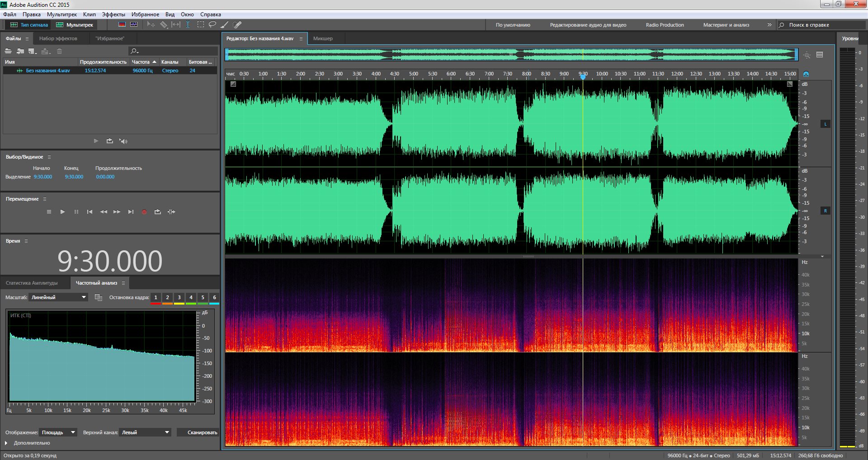Viewport: 868px width, 460px height.
Task: Toggle auto-play speaker icon in Файлы
Action: point(123,141)
